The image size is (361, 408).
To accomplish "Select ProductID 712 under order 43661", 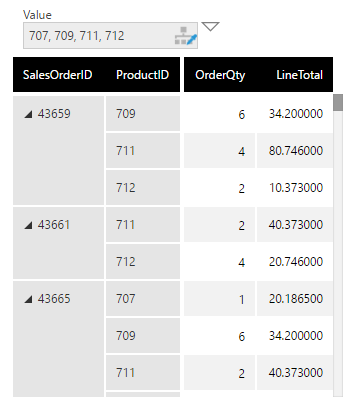I will coord(143,262).
